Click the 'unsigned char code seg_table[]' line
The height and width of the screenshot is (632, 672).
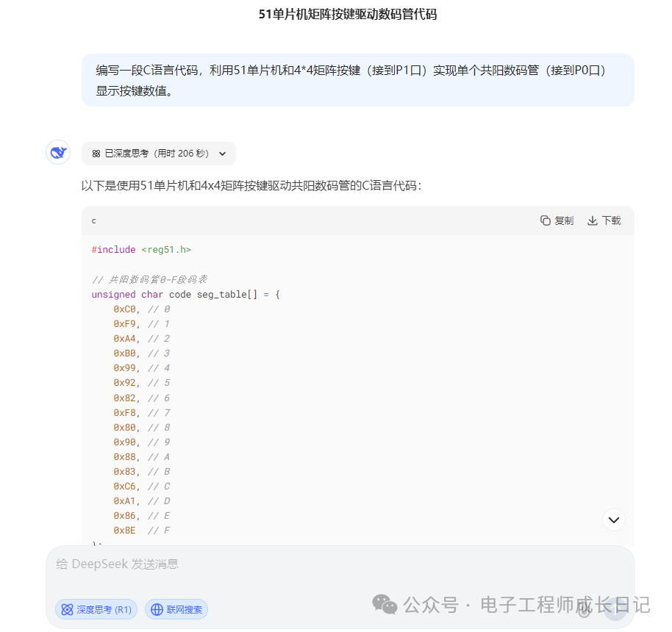[x=185, y=295]
